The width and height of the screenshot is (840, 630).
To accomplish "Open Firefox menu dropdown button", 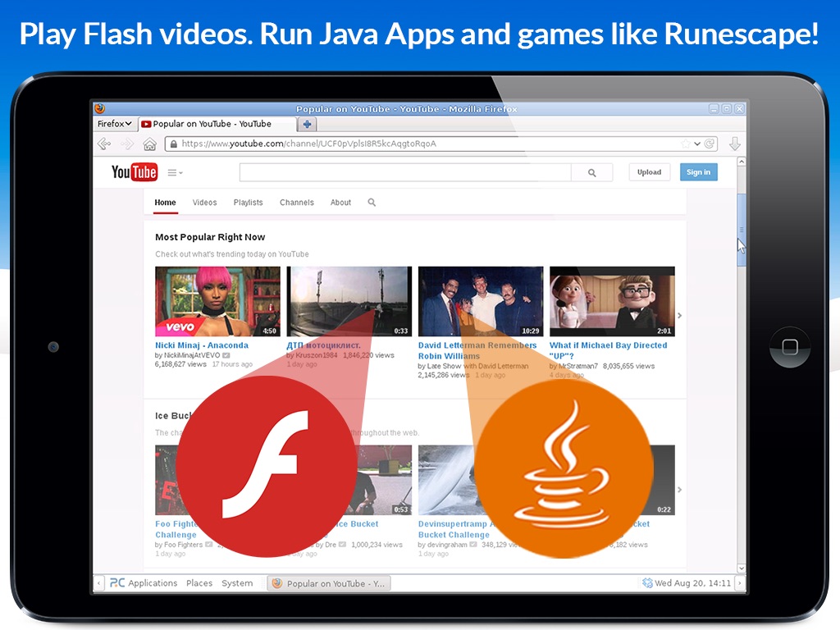I will [114, 124].
